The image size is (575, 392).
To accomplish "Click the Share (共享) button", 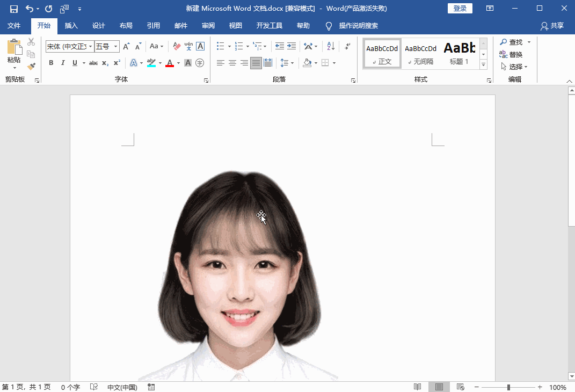I will (x=552, y=26).
